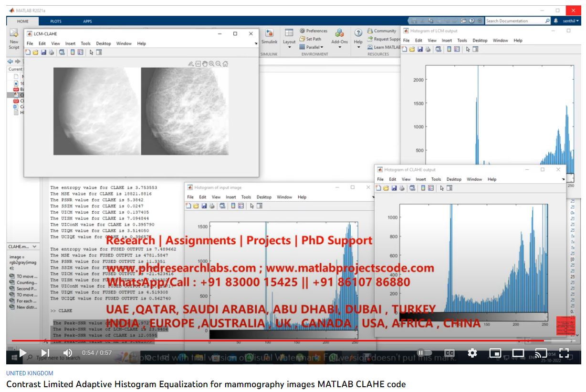Screen dimensions: 586x392
Task: Open YouTube player settings gear
Action: click(x=472, y=353)
